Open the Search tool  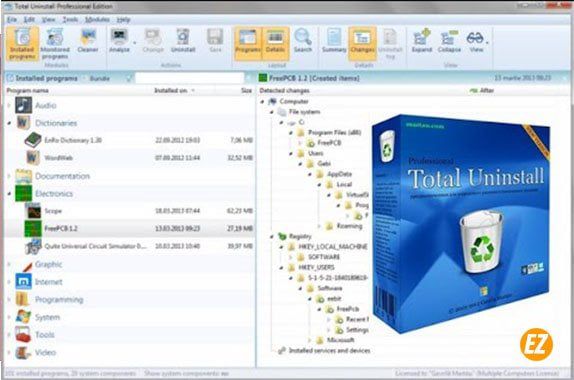pyautogui.click(x=303, y=41)
